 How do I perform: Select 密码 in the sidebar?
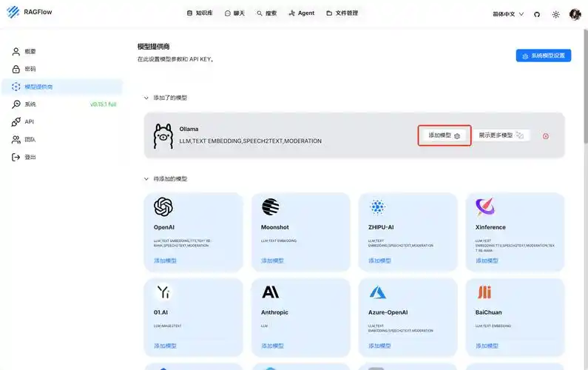point(62,69)
